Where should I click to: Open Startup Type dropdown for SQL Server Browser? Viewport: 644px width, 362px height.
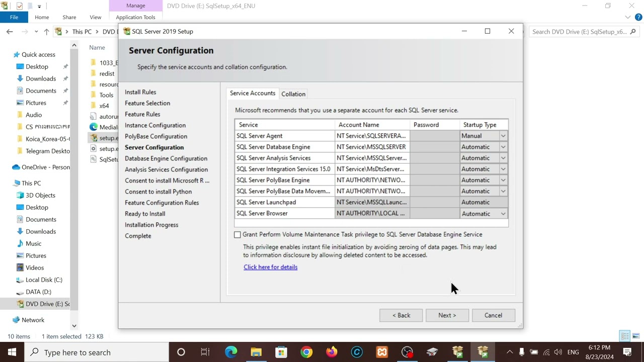503,214
